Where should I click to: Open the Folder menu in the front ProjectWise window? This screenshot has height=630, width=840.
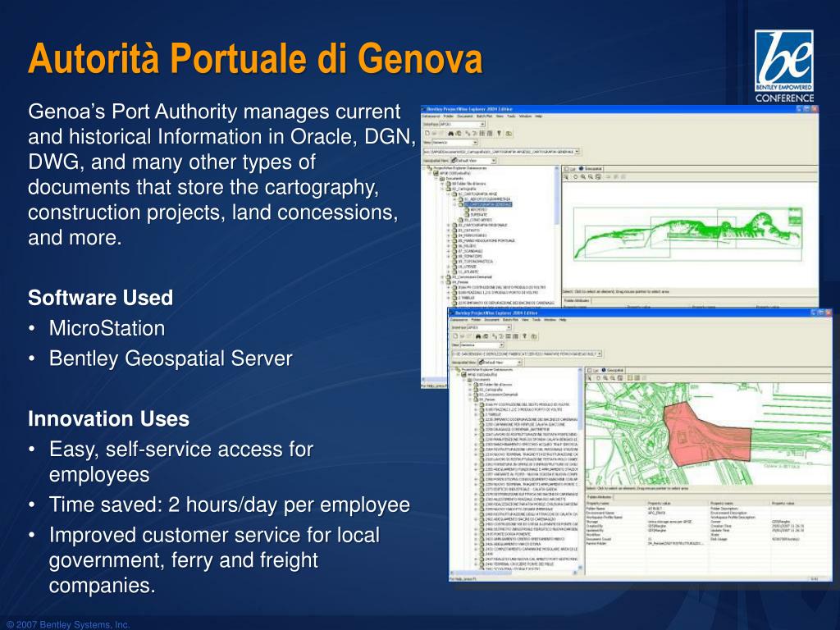[x=477, y=320]
